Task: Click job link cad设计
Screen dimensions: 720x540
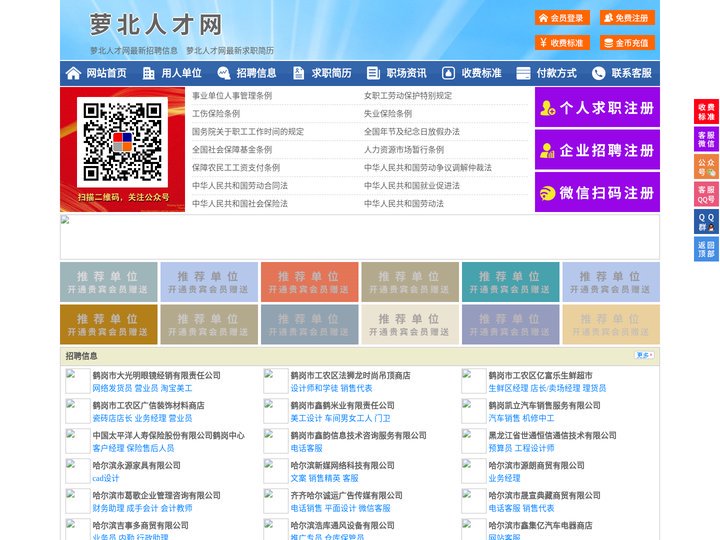Action: (106, 478)
